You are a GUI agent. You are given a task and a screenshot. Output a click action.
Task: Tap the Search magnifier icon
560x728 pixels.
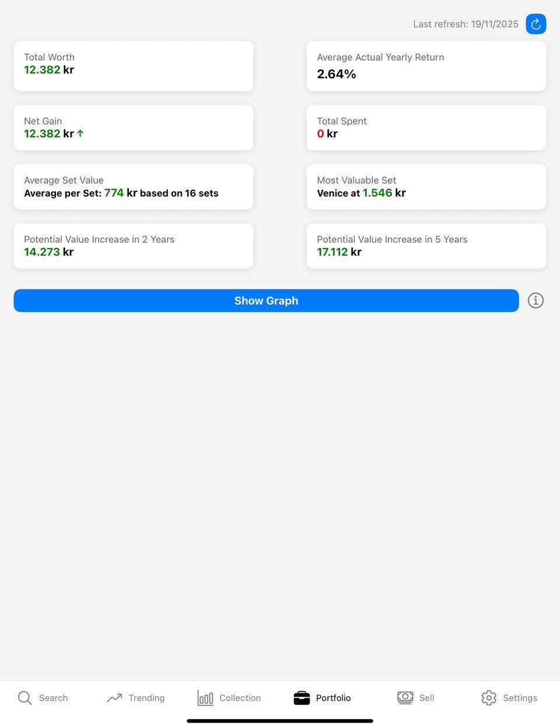(x=24, y=698)
